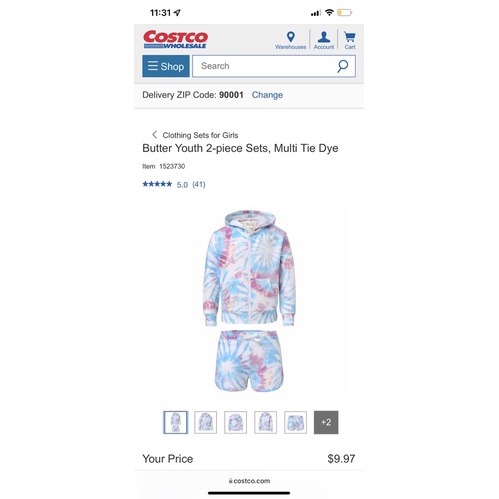This screenshot has height=499, width=499.
Task: Show the +2 more images
Action: (326, 422)
